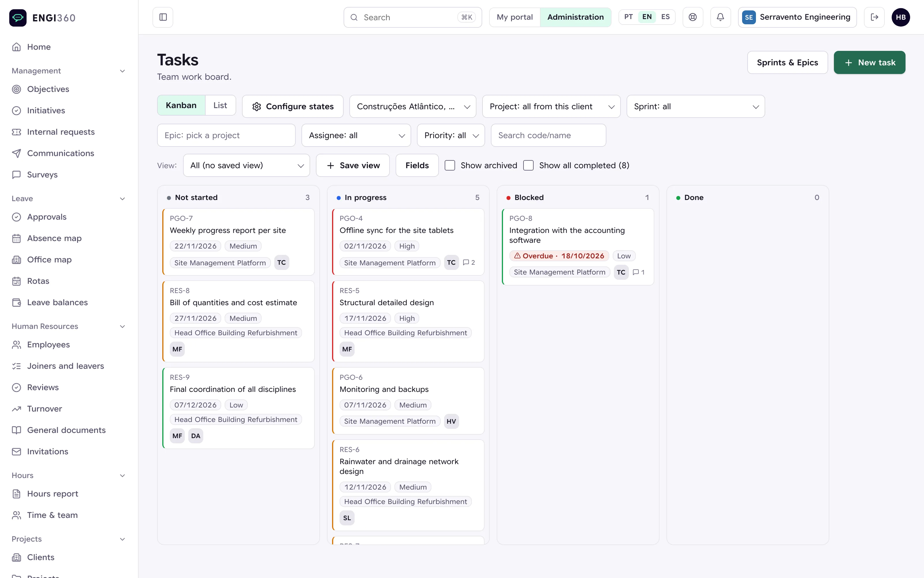Image resolution: width=924 pixels, height=578 pixels.
Task: Switch language to PT
Action: [629, 17]
